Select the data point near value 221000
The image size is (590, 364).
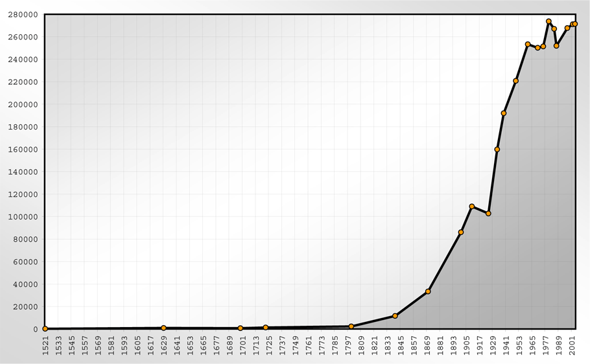tap(516, 81)
